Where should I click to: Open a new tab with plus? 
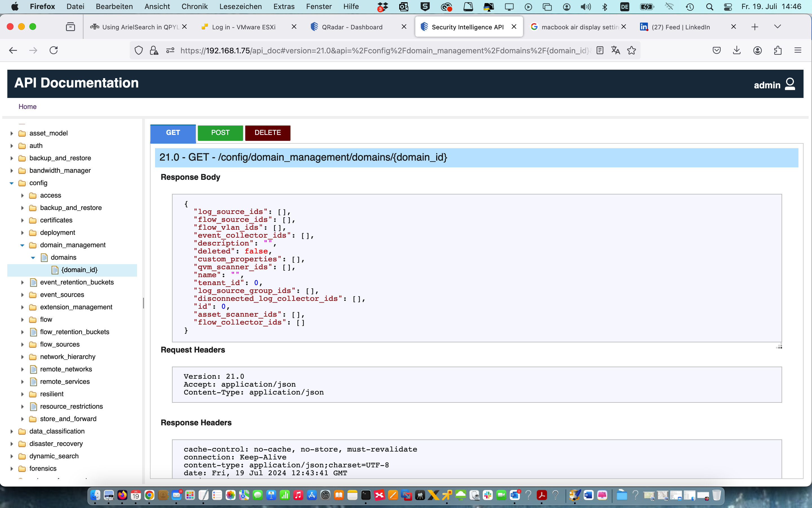pyautogui.click(x=754, y=27)
